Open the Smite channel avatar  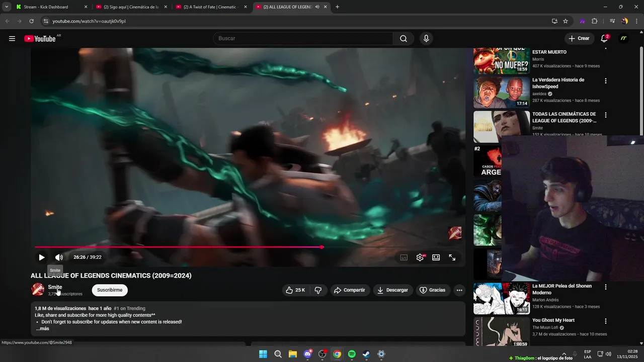point(38,290)
